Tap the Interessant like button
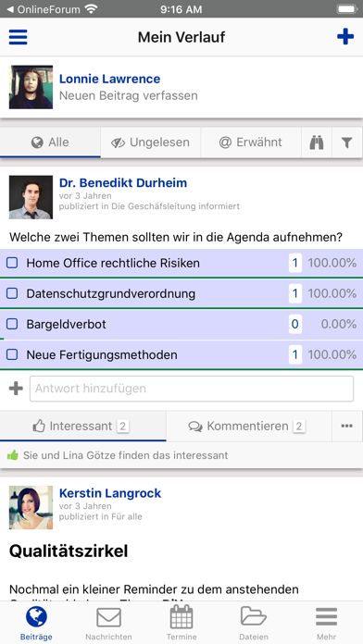The image size is (363, 644). click(x=83, y=426)
